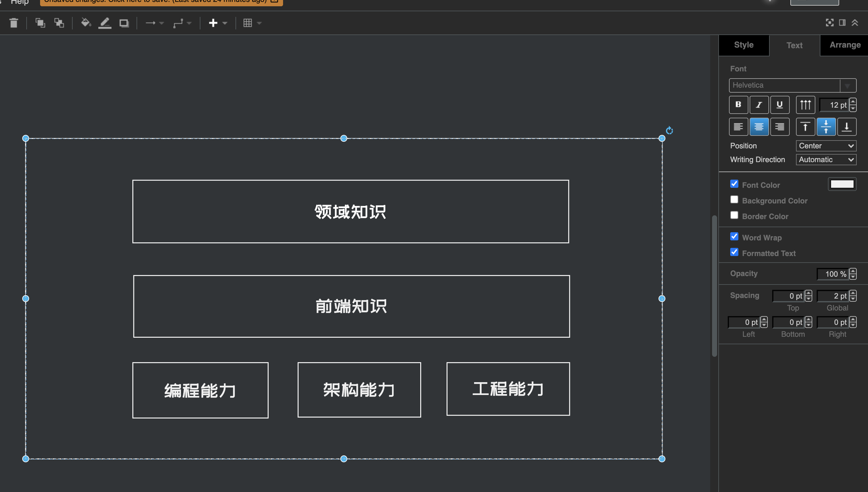868x492 pixels.
Task: Enable the Background Color checkbox
Action: point(734,199)
